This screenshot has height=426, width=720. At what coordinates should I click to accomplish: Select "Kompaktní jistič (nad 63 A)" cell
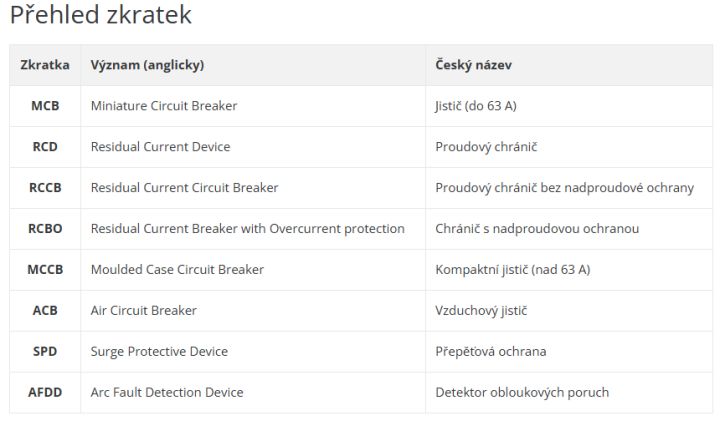tap(513, 269)
